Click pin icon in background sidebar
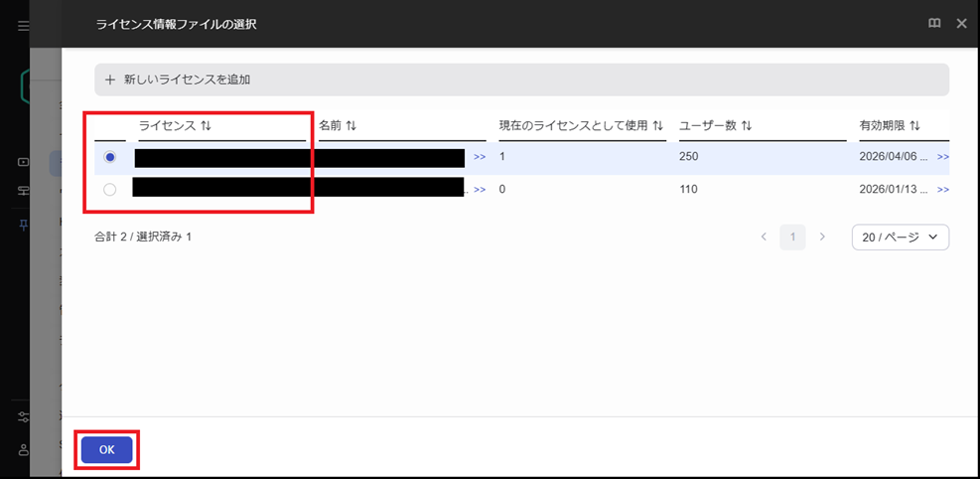 (23, 226)
